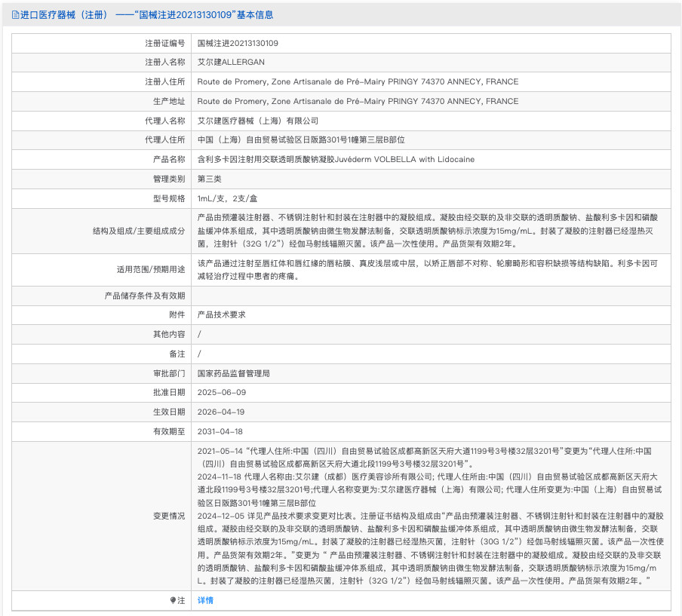Select the approval date 2025-06-09
The image size is (682, 616).
(x=221, y=392)
